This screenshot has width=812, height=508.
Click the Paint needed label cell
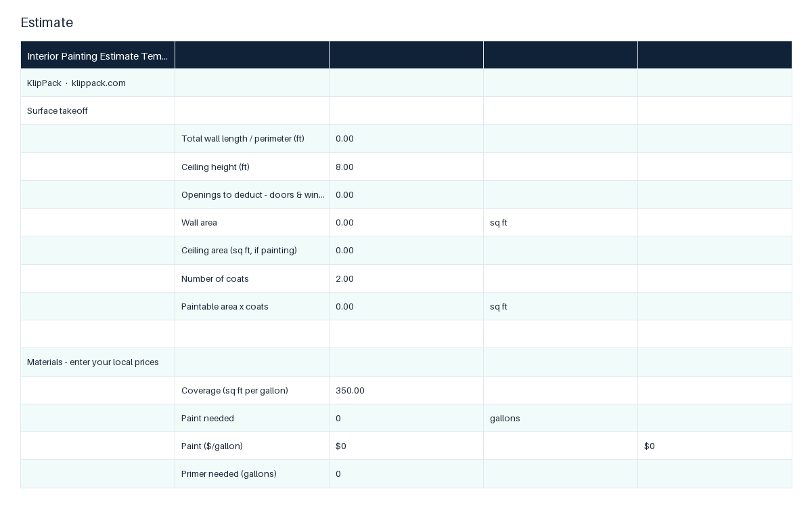tap(252, 418)
